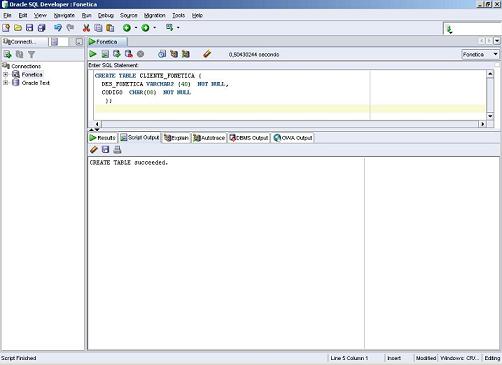The image size is (502, 365).
Task: Clear the script output with eraser icon
Action: [94, 150]
